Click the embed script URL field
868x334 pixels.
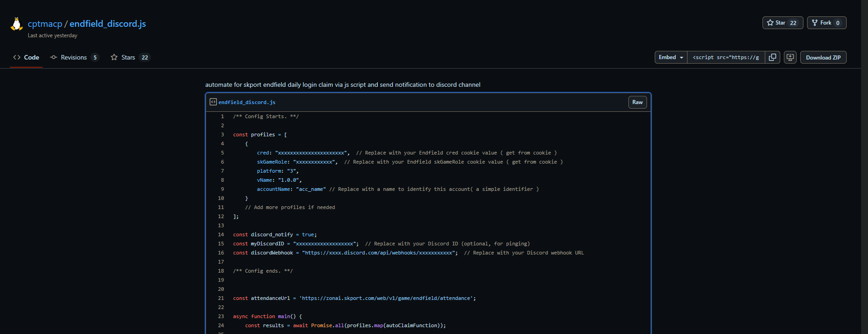[x=726, y=57]
